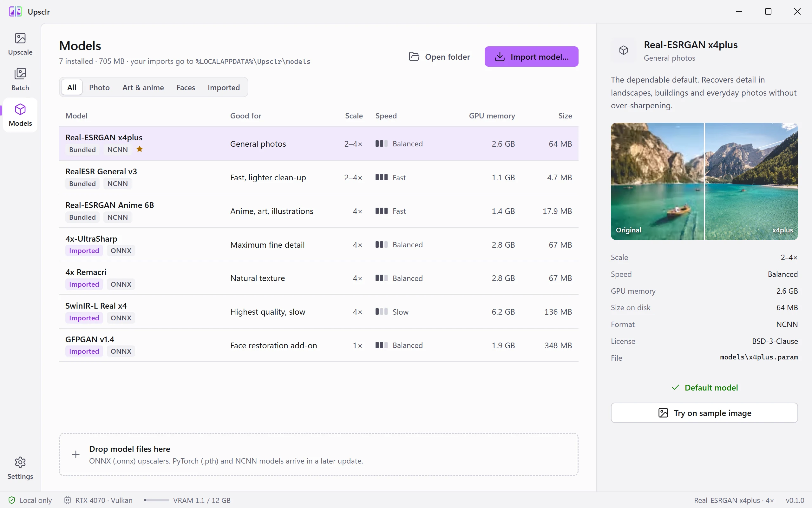Image resolution: width=812 pixels, height=508 pixels.
Task: Select the Models sidebar item
Action: pos(20,115)
